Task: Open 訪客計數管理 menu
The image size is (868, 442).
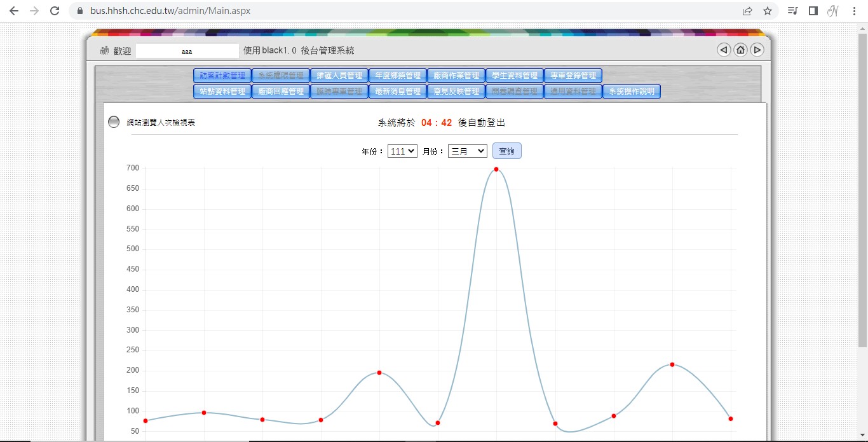Action: pyautogui.click(x=222, y=76)
